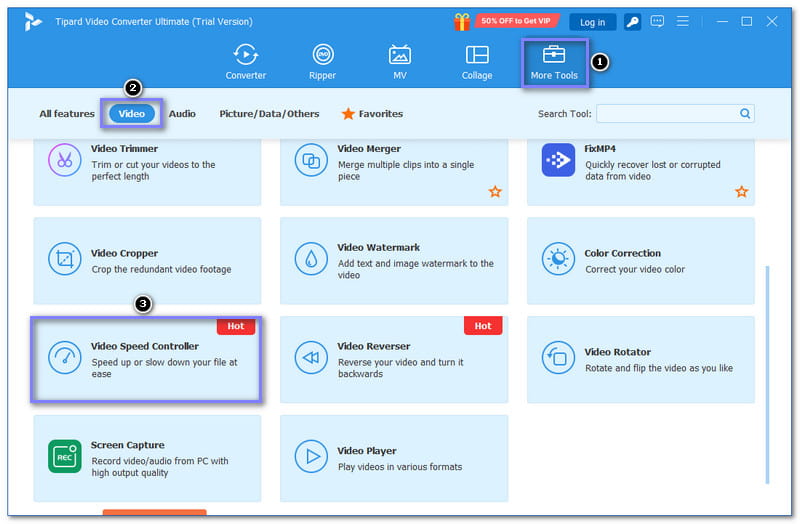Switch to the Ripper tab
The height and width of the screenshot is (524, 800).
[x=322, y=62]
